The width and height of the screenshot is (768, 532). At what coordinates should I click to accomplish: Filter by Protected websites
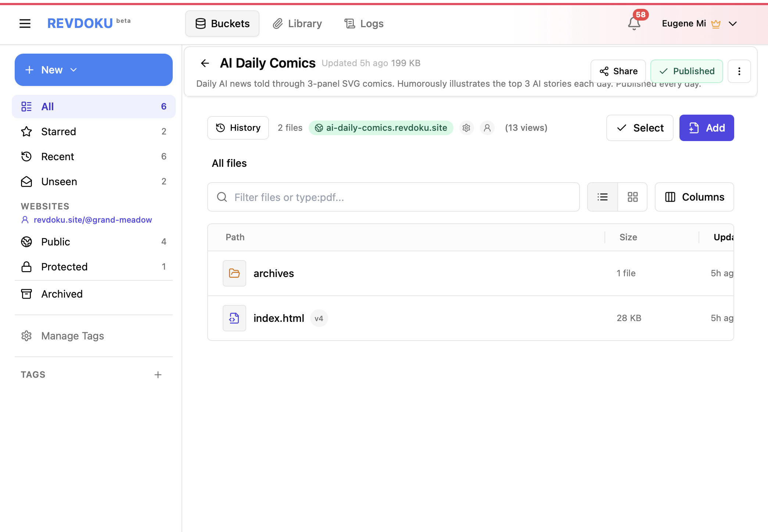pos(94,267)
